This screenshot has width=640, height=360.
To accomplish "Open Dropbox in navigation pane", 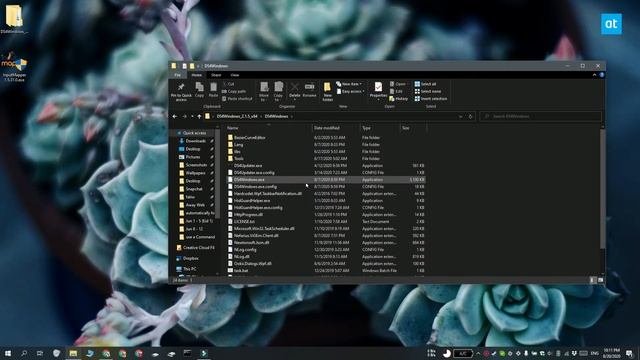I will [x=191, y=258].
